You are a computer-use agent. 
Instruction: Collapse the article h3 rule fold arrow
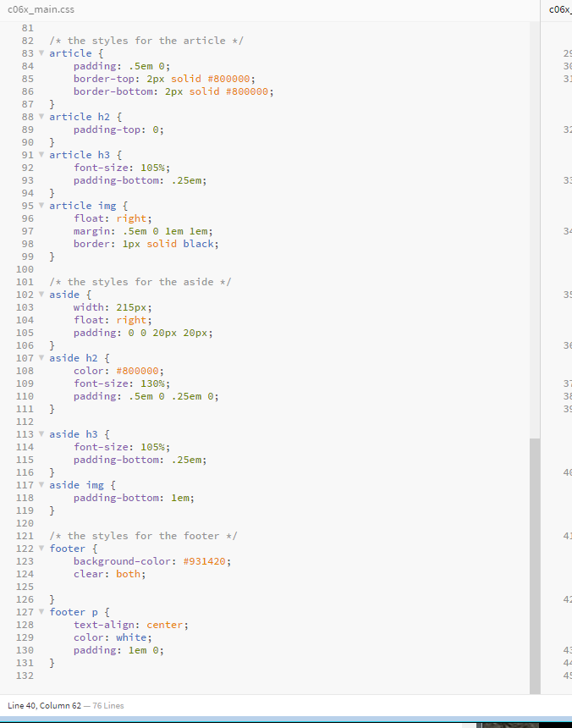(x=41, y=155)
